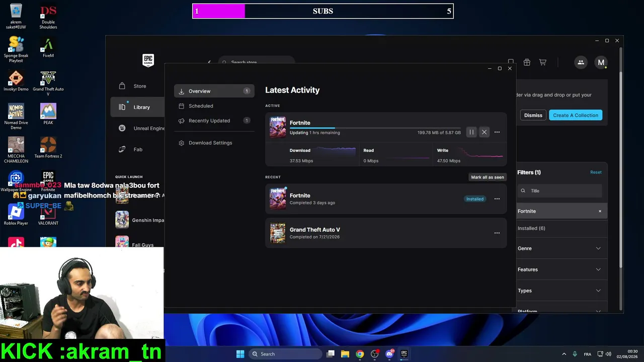Open the M profile avatar menu
This screenshot has width=644, height=362.
(601, 62)
